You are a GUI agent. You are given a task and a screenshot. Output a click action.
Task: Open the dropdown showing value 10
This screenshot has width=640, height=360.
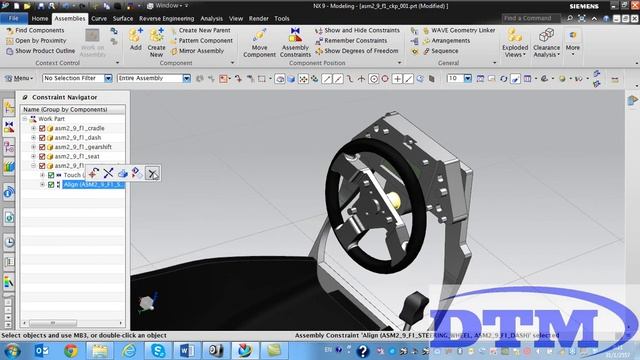click(468, 78)
